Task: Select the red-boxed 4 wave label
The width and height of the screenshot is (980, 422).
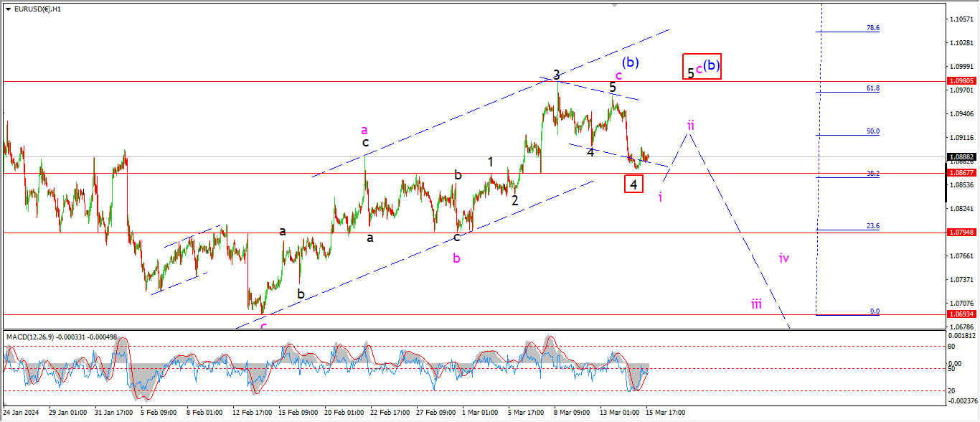Action: [x=633, y=184]
